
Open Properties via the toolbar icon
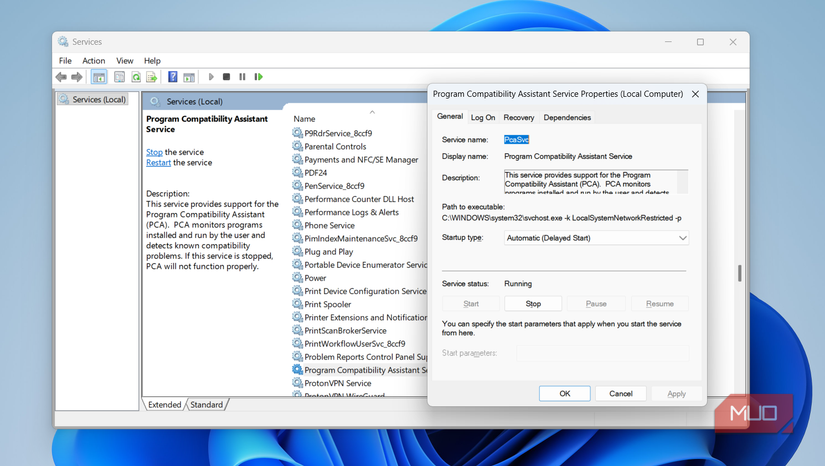coord(119,77)
